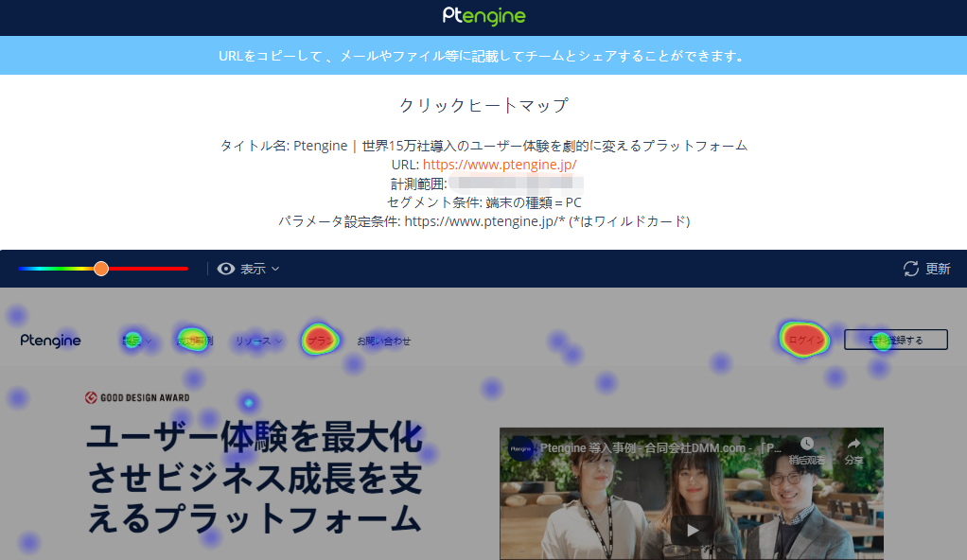This screenshot has height=560, width=967.
Task: Click the 更新 refresh icon
Action: coord(911,269)
